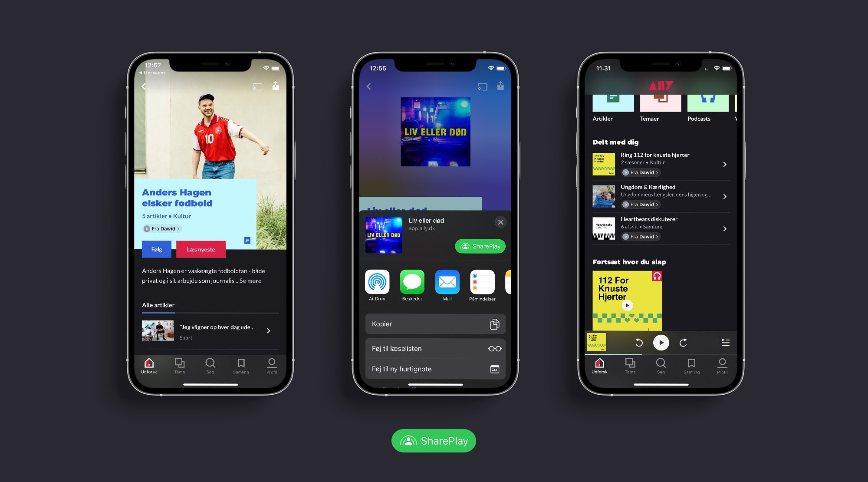Tap the Søg tab icon
Image resolution: width=868 pixels, height=482 pixels.
tap(210, 364)
